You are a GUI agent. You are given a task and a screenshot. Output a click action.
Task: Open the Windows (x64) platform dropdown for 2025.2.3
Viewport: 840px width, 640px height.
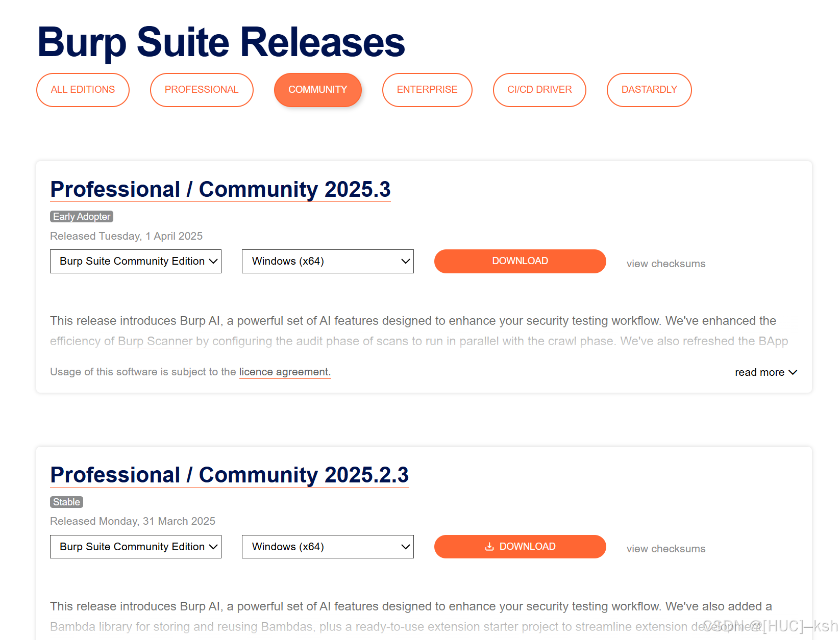[x=328, y=547]
